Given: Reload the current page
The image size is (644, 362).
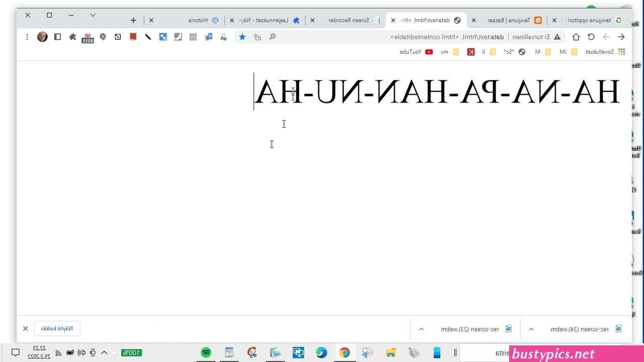Looking at the screenshot, I should point(591,37).
